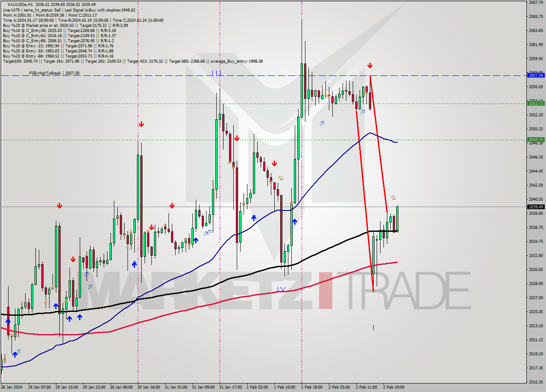The image size is (546, 392).
Task: Click the current price tag 2039.49
Action: point(536,207)
